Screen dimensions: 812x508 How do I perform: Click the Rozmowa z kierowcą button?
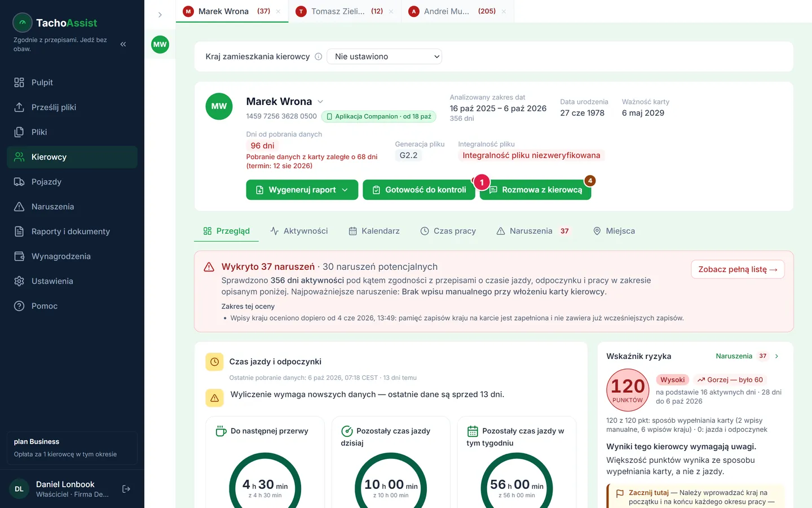coord(535,190)
